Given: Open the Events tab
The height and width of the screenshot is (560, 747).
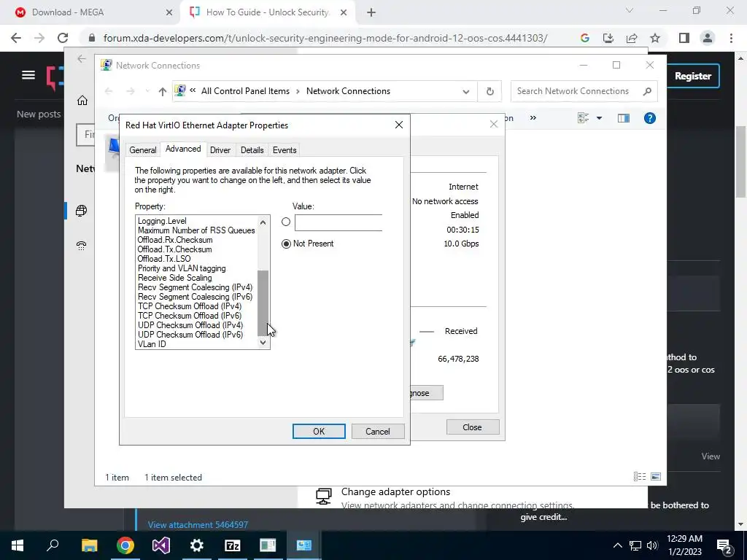Looking at the screenshot, I should pyautogui.click(x=285, y=150).
